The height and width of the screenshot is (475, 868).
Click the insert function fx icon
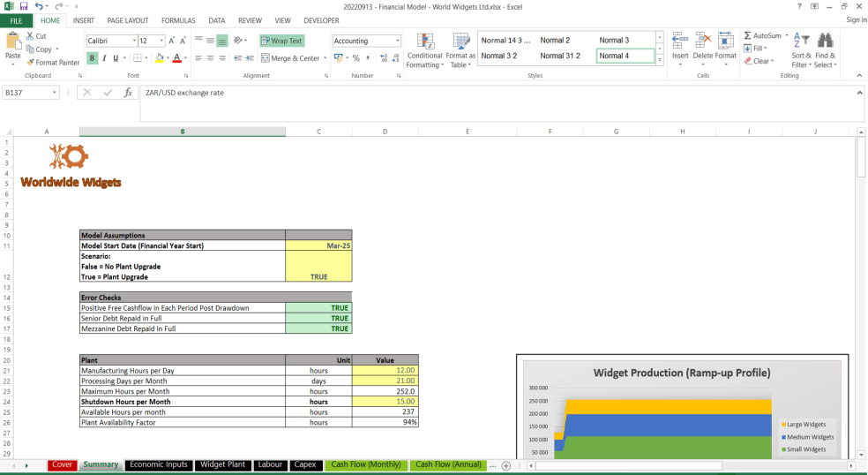[x=128, y=93]
